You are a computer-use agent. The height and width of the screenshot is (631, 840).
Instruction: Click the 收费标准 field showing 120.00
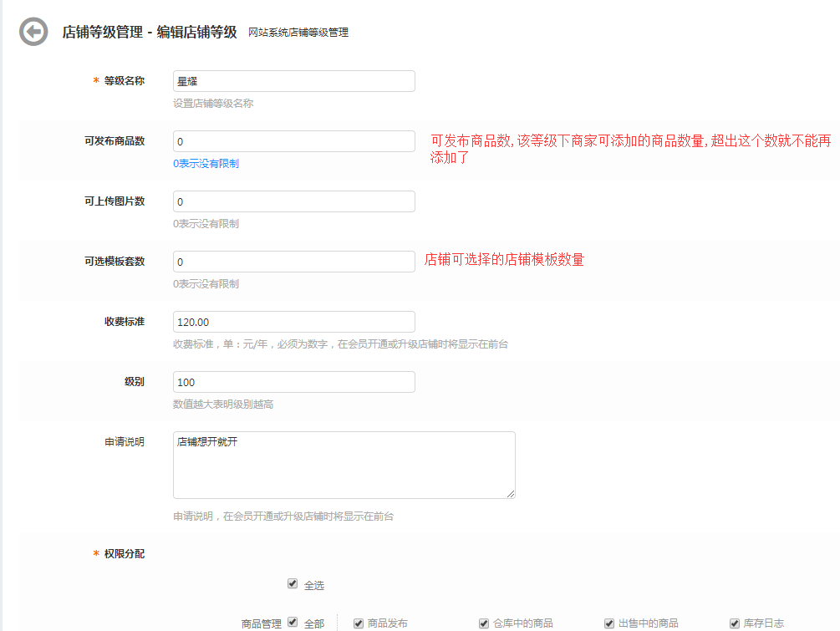293,322
